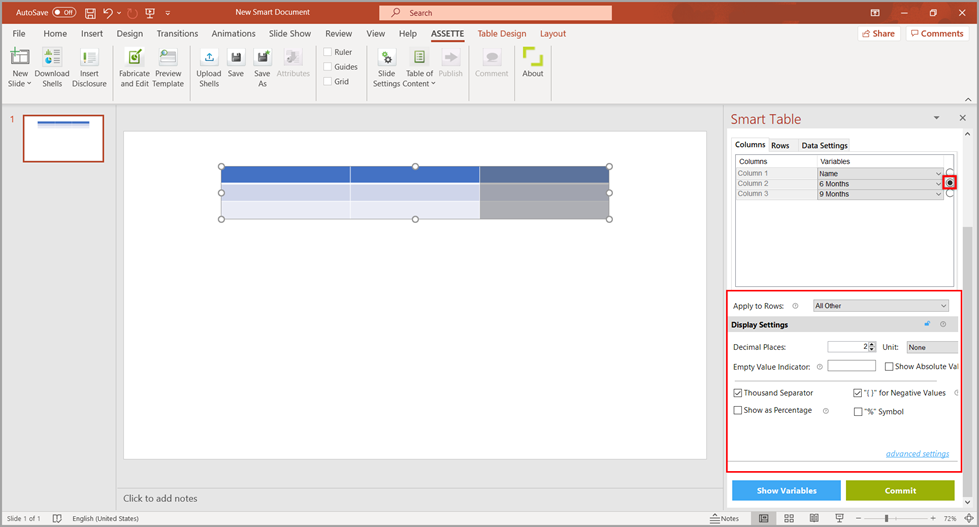Image resolution: width=979 pixels, height=527 pixels.
Task: Open Apply to Rows dropdown
Action: (880, 305)
